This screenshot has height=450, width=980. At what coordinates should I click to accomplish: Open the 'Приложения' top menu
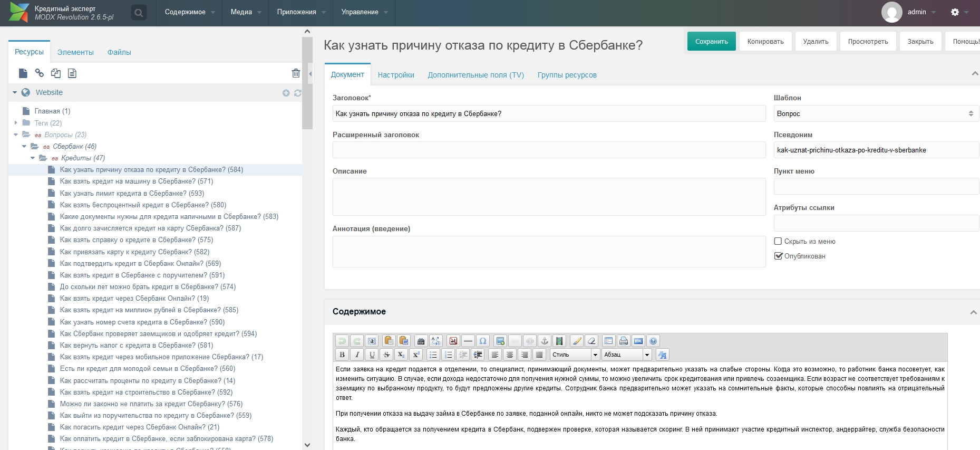(x=301, y=12)
